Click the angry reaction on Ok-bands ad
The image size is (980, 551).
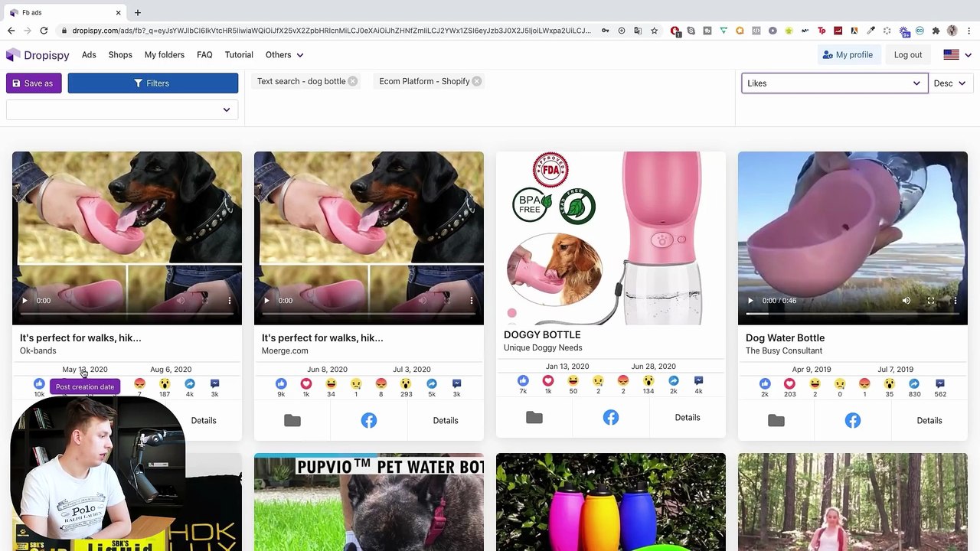pos(139,383)
